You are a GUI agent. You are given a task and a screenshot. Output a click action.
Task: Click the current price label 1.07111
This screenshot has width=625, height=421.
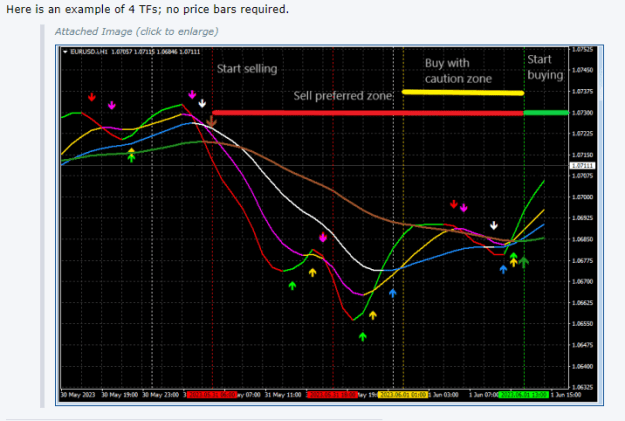583,165
